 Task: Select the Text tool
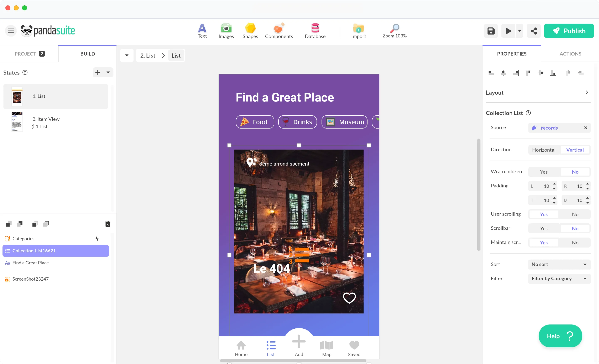coord(202,31)
